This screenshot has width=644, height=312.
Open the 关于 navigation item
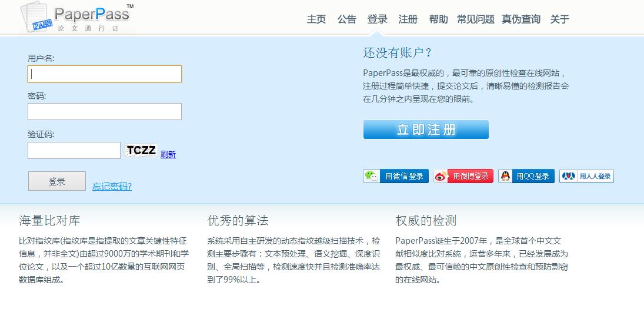point(560,19)
